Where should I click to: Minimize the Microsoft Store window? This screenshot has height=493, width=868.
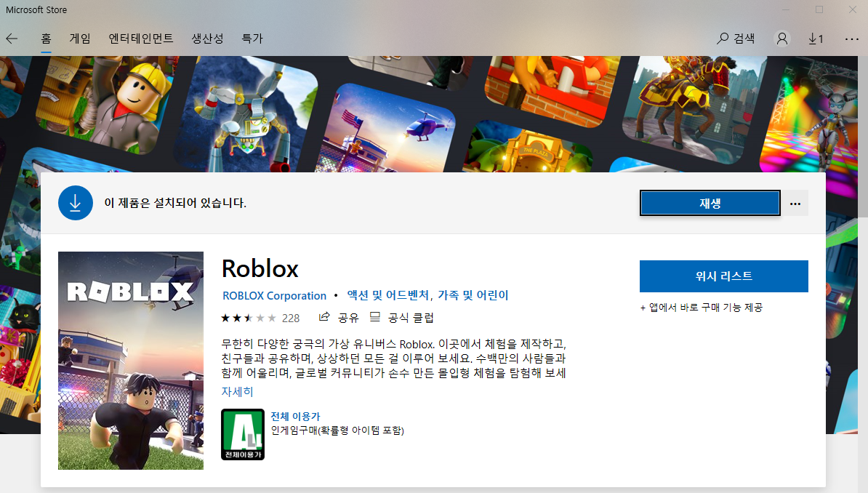786,9
